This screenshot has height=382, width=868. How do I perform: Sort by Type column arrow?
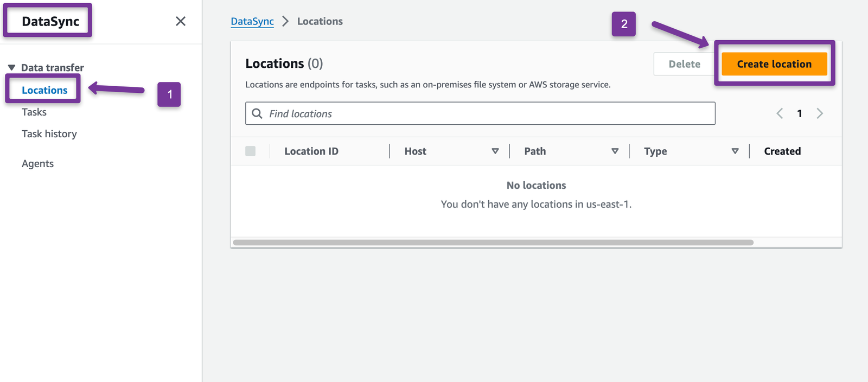point(735,151)
